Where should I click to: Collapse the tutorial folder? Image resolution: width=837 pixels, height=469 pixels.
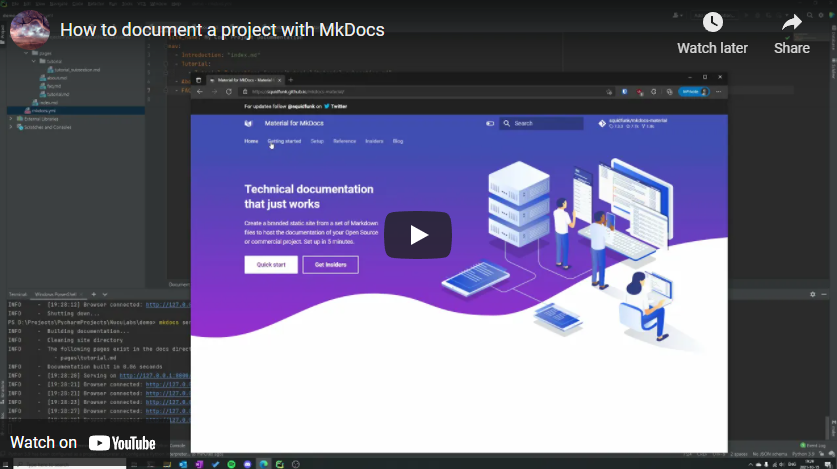click(34, 61)
